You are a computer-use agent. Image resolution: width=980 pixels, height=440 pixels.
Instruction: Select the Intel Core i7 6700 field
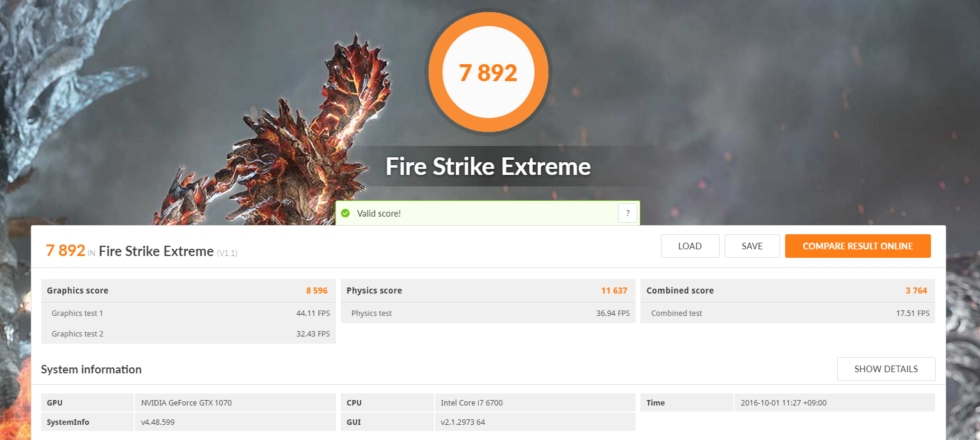(534, 402)
